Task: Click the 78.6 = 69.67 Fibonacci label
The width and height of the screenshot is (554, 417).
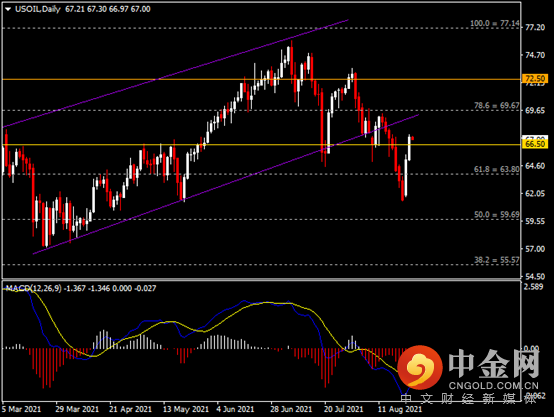Action: coord(497,105)
